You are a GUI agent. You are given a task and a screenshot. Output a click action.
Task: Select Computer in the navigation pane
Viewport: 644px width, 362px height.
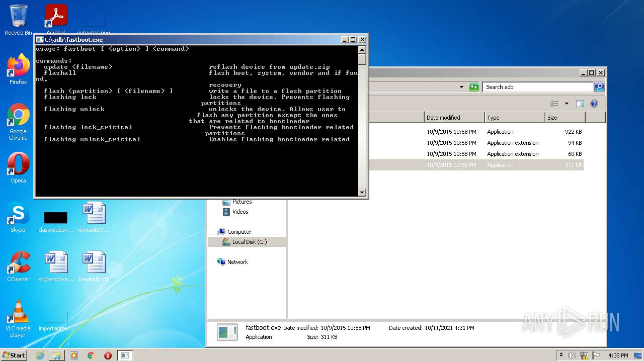[239, 232]
